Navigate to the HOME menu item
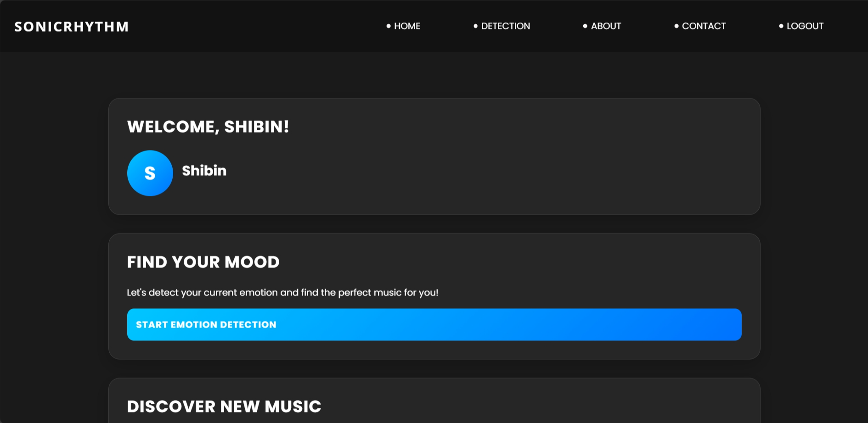This screenshot has width=868, height=423. pos(407,26)
